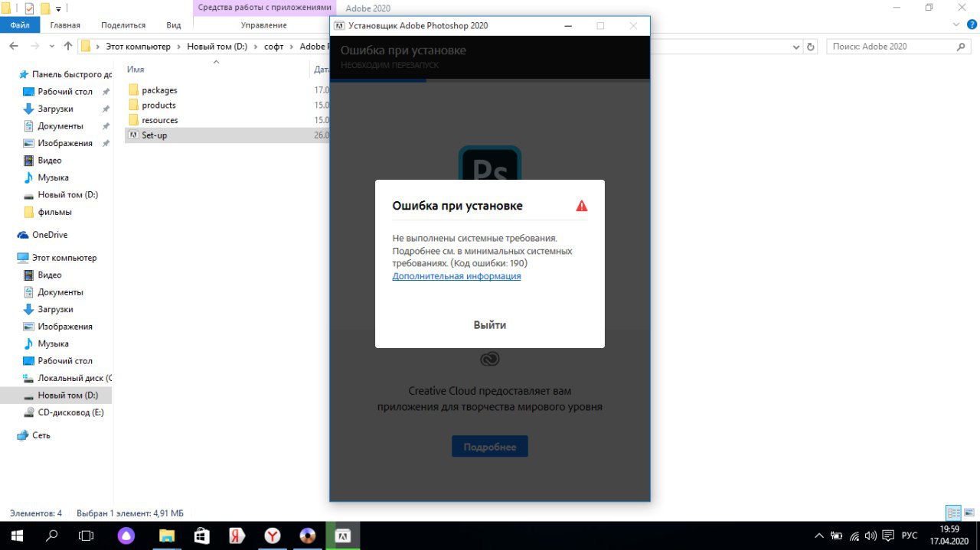Open Панель быстрого доступа in sidebar
The height and width of the screenshot is (550, 980).
click(65, 74)
